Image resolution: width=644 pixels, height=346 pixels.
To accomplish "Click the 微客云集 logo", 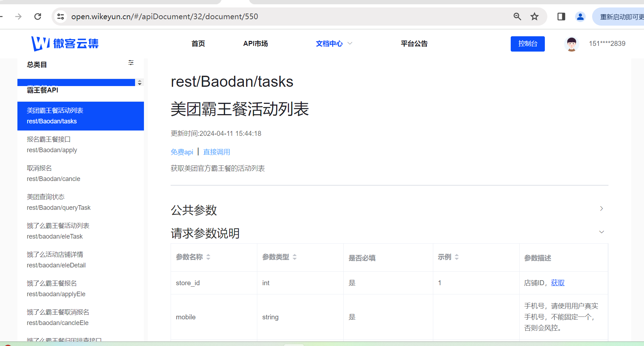I will click(x=65, y=44).
